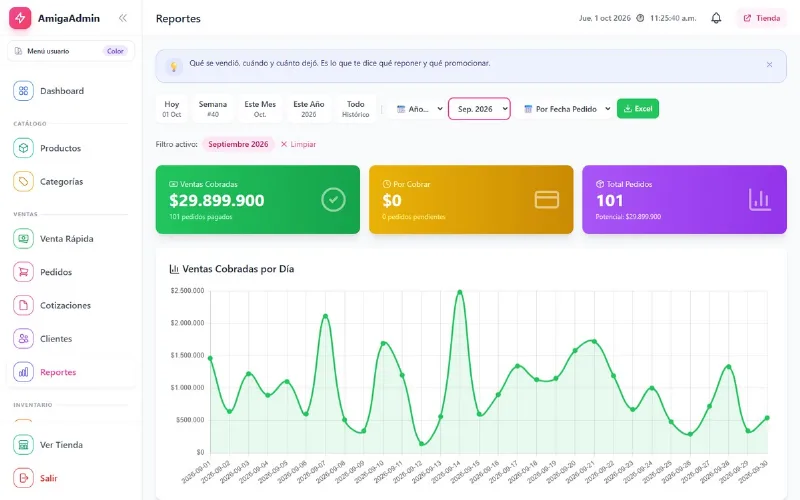Open Clientes people icon
The width and height of the screenshot is (800, 500).
[23, 338]
